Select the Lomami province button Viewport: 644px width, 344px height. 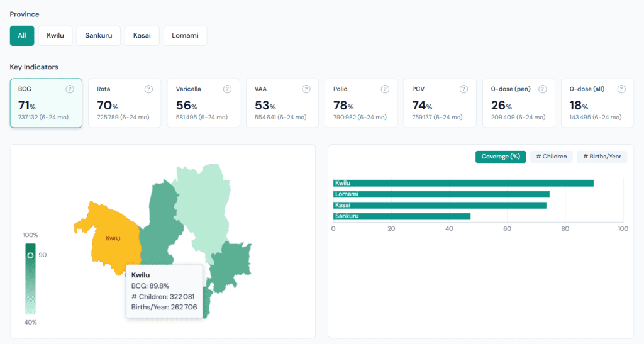pos(185,36)
